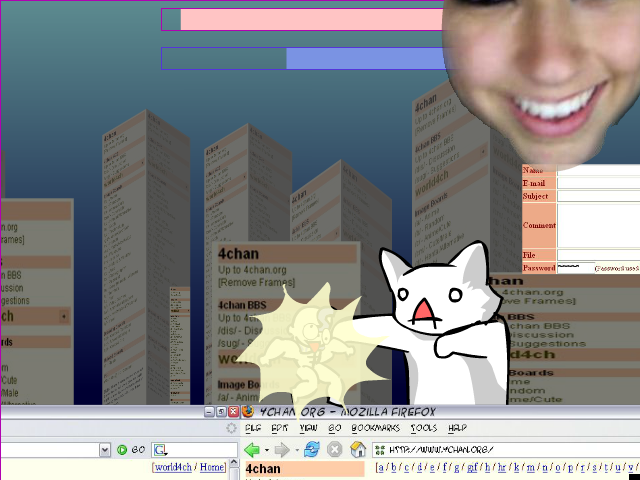
Task: Click the site icon beside the 4chan URL
Action: 380,450
